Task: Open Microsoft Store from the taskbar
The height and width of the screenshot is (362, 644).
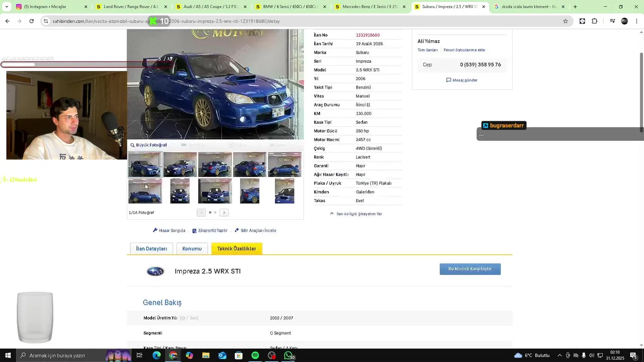Action: click(239, 355)
